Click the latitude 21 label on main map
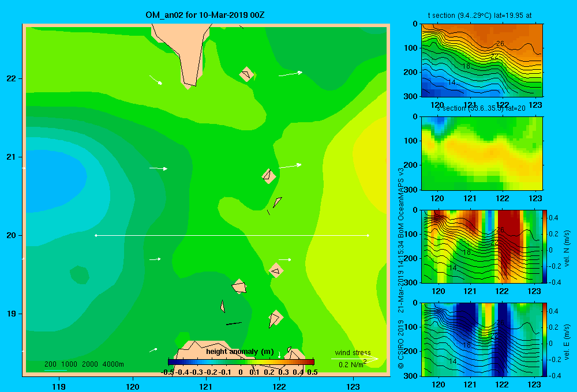The height and width of the screenshot is (392, 577). (x=12, y=157)
